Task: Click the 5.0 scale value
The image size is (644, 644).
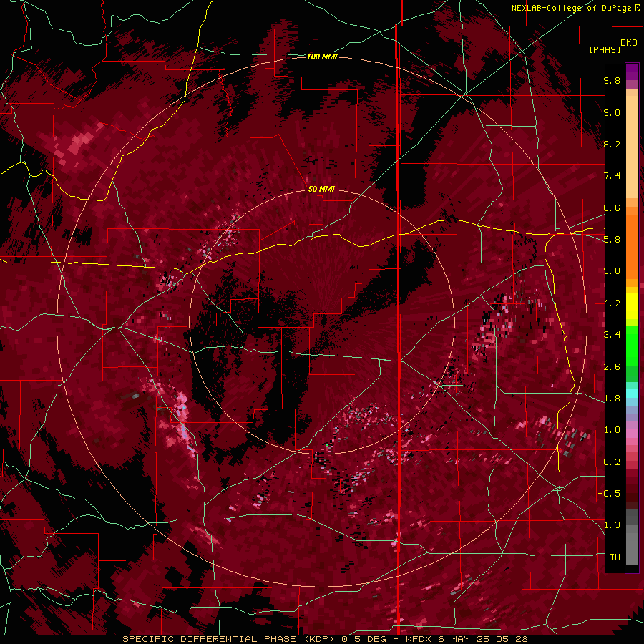Action: coord(612,271)
